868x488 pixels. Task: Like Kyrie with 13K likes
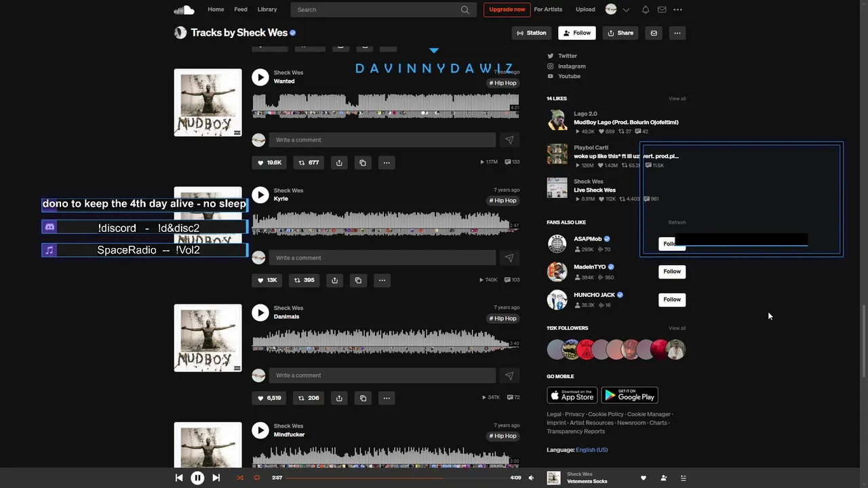click(267, 280)
